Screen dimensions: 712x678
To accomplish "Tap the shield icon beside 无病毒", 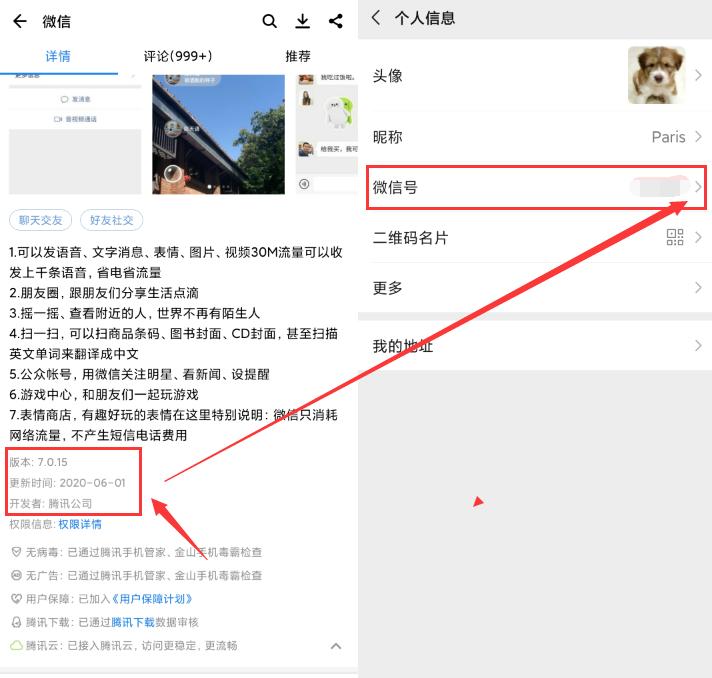I will pyautogui.click(x=16, y=552).
